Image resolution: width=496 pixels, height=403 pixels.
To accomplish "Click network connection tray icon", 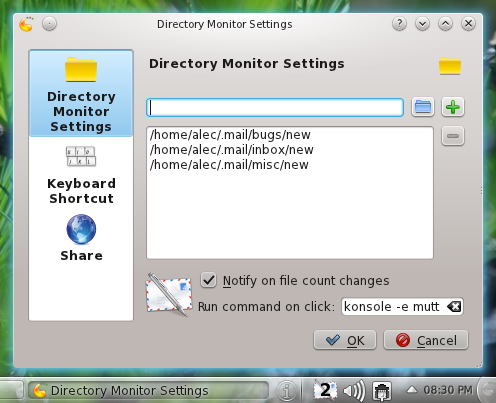I will [x=382, y=390].
